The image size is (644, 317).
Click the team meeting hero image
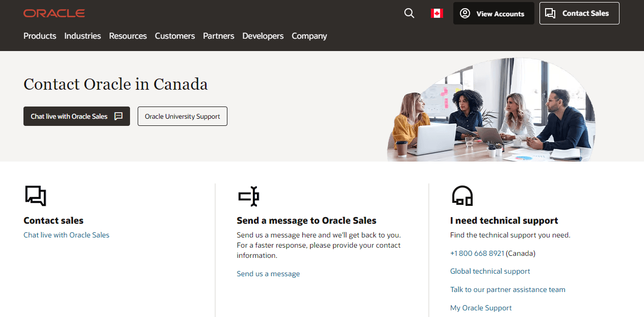pyautogui.click(x=491, y=110)
